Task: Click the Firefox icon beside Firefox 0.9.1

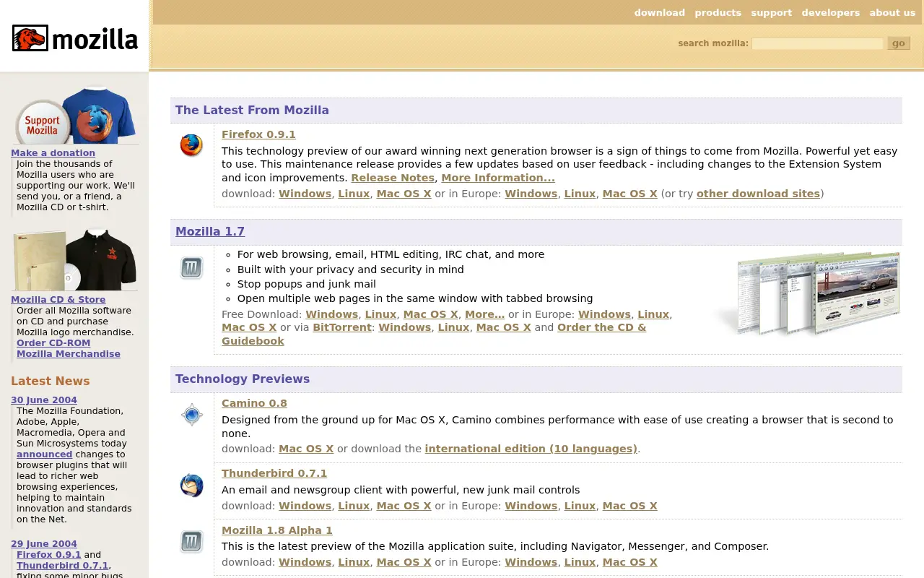Action: click(191, 145)
